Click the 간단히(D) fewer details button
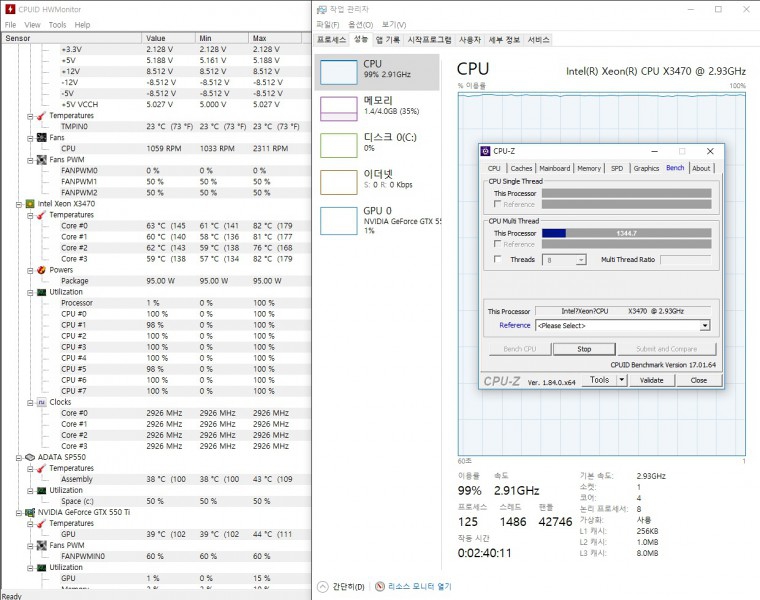This screenshot has height=600, width=760. 348,587
